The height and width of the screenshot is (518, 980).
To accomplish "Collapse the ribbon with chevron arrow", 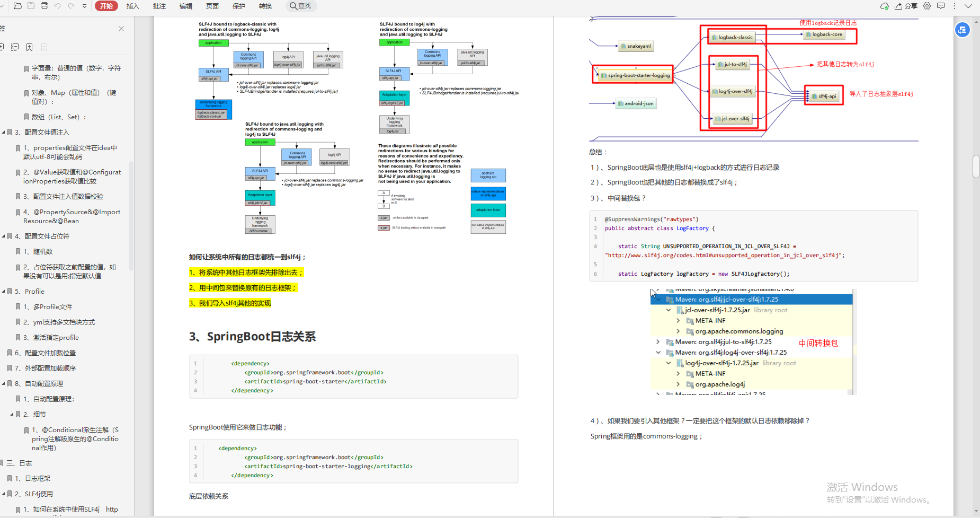I will [x=968, y=6].
